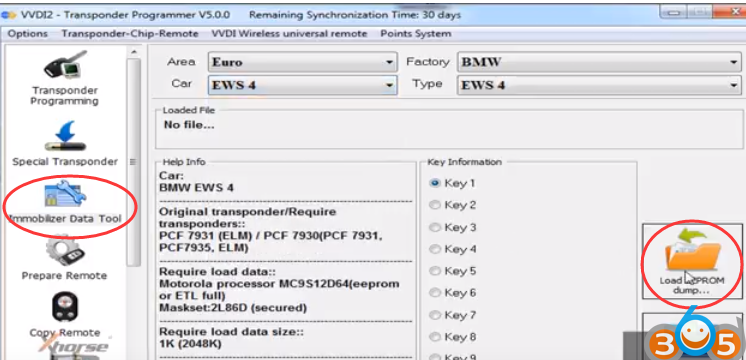Expand the Factory dropdown showing BMW
This screenshot has width=746, height=360.
coord(599,62)
